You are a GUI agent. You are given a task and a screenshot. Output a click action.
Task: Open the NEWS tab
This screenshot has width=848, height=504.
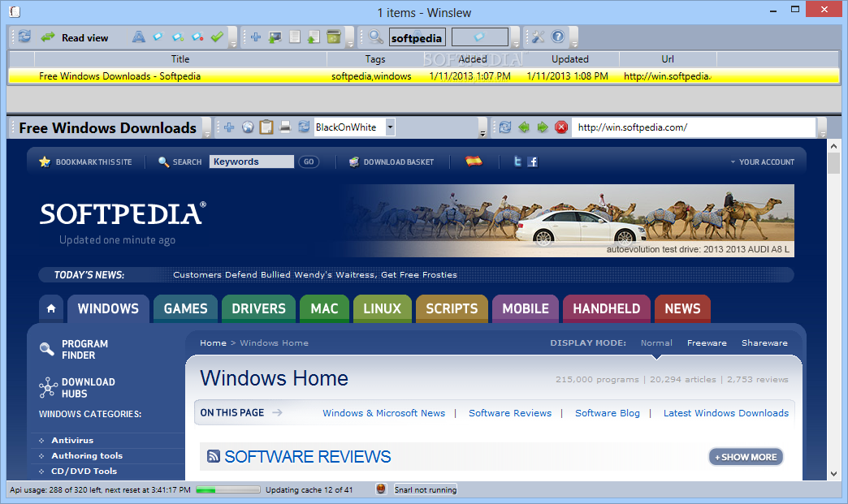682,308
